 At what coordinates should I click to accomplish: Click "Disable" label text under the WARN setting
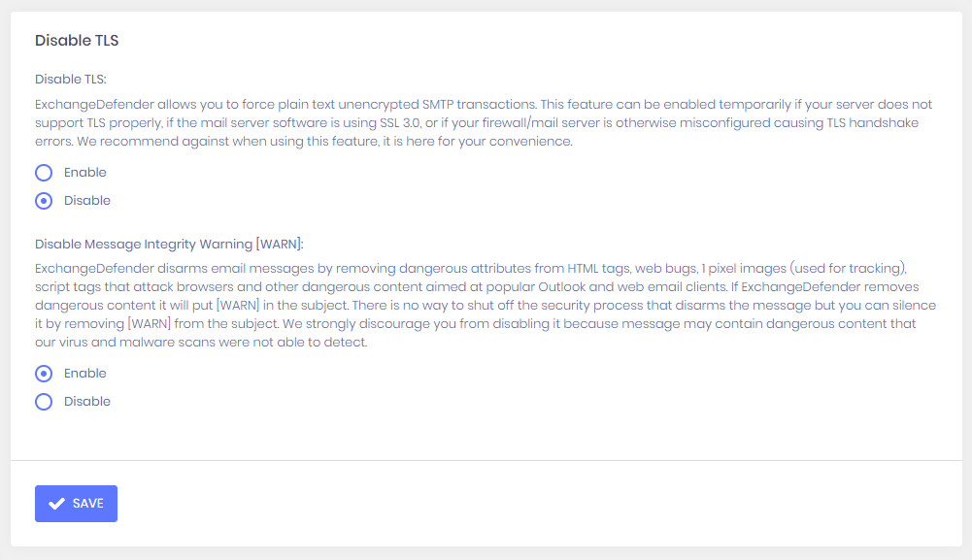(87, 402)
